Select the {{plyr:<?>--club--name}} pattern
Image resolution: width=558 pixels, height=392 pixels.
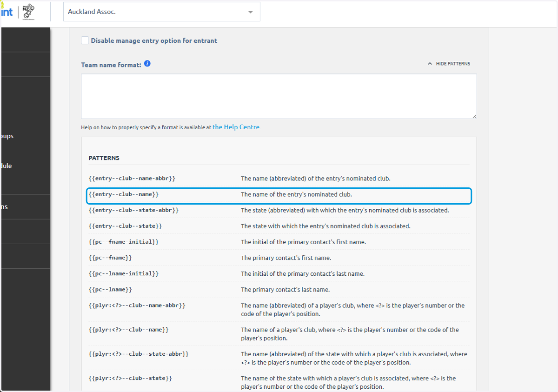[129, 330]
